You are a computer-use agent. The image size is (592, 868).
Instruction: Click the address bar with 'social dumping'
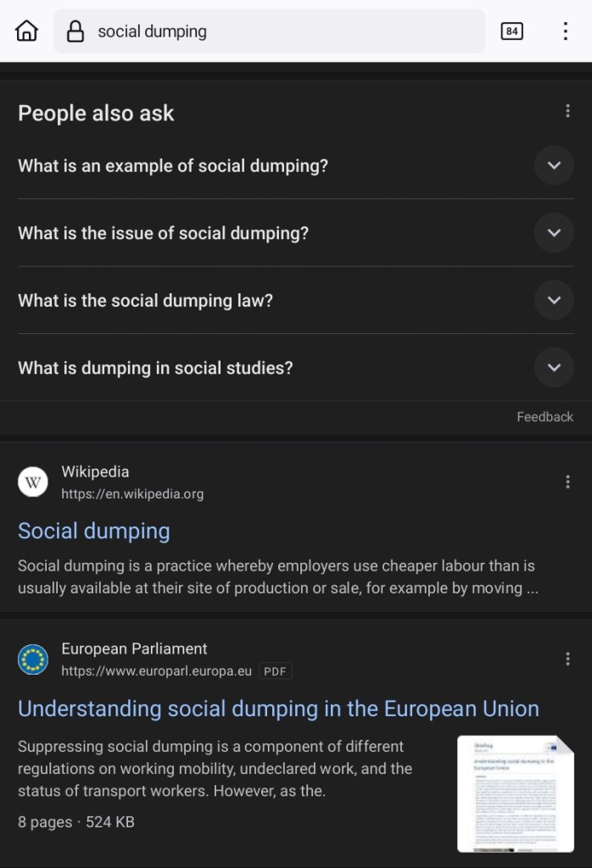tap(280, 32)
